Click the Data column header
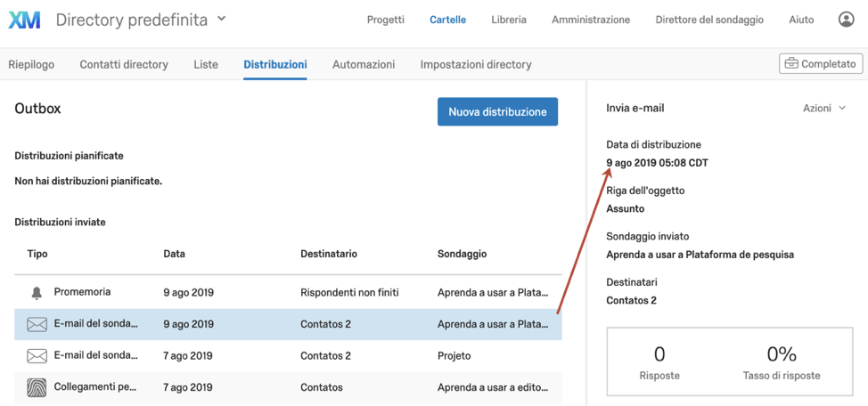The height and width of the screenshot is (406, 868). (175, 254)
